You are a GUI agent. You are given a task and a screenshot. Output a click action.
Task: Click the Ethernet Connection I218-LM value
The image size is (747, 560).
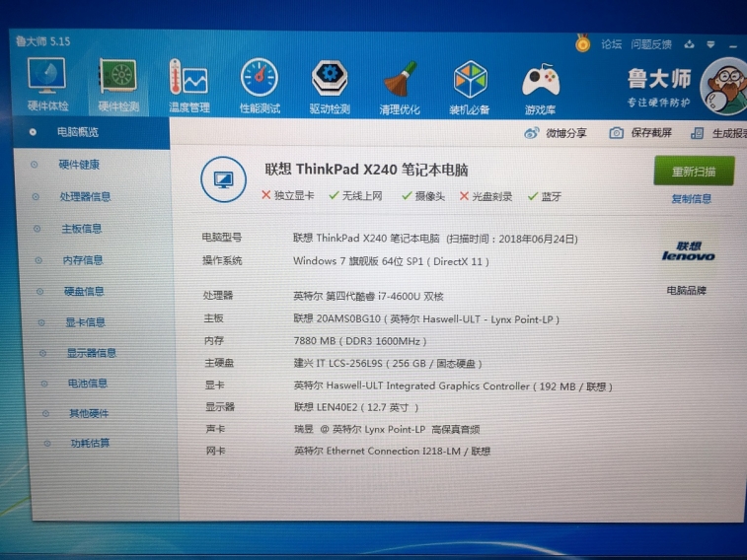(x=393, y=451)
